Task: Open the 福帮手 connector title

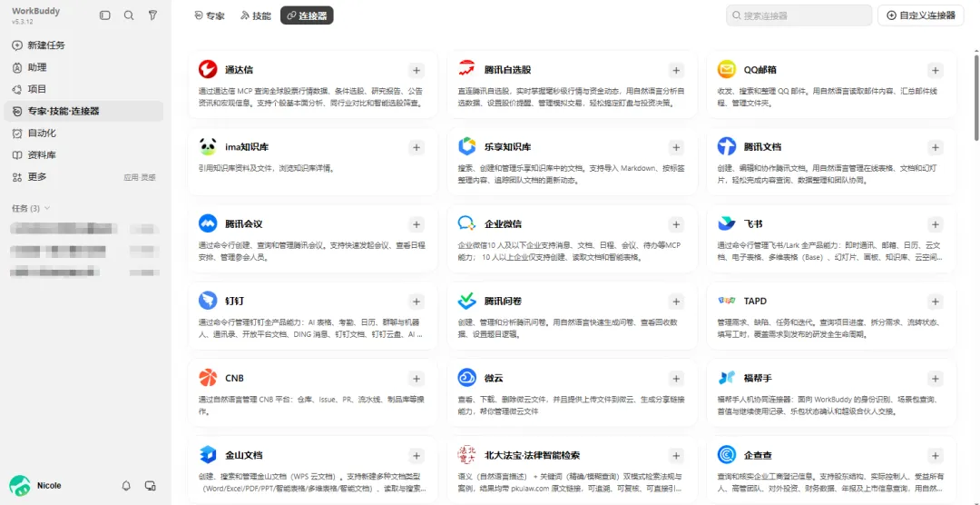Action: pos(758,378)
